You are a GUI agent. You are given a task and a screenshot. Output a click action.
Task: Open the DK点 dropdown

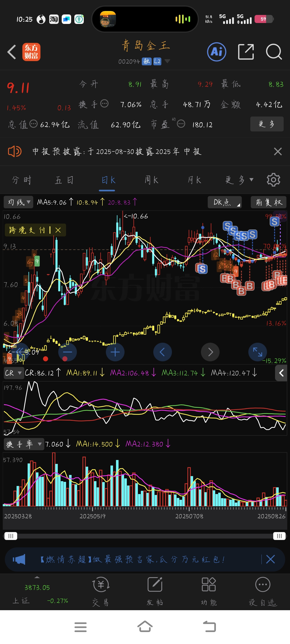coord(225,202)
